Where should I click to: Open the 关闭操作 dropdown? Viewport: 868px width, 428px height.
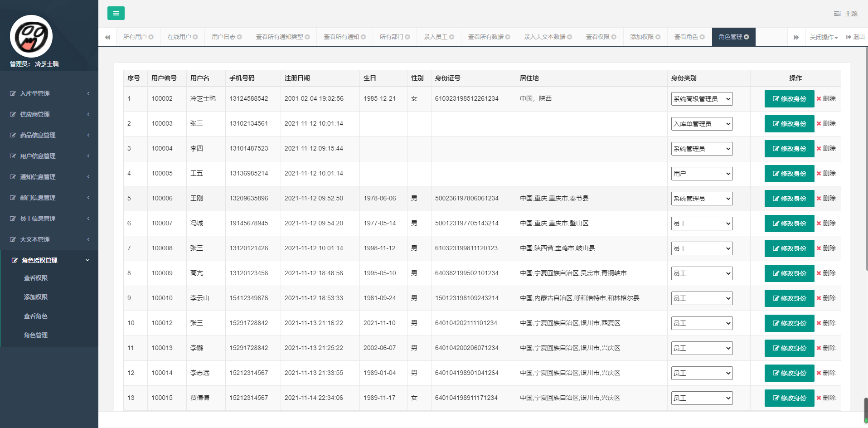click(x=824, y=37)
